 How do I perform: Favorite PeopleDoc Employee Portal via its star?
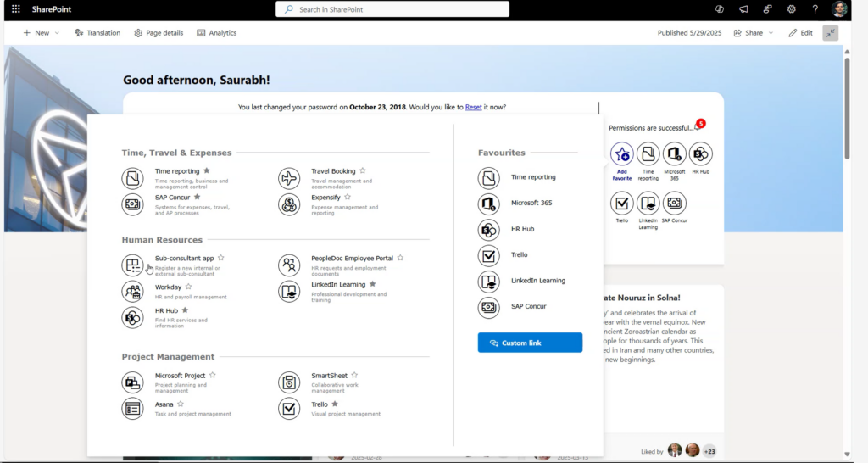coord(400,258)
